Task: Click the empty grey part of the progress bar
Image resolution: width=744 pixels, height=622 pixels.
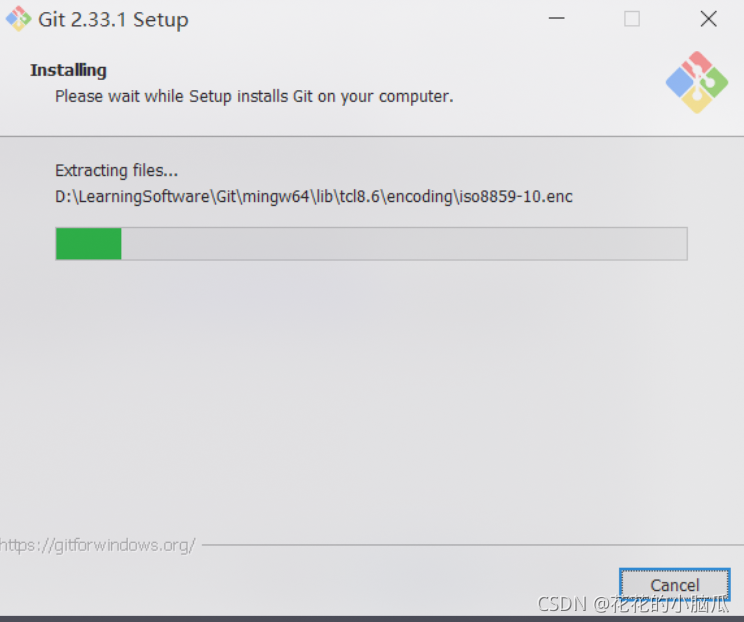Action: (x=404, y=244)
